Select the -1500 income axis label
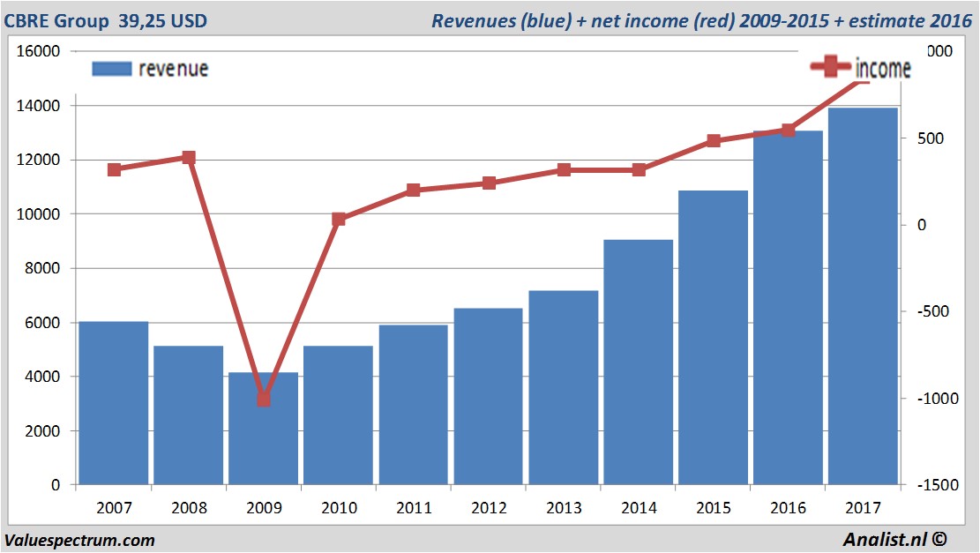The height and width of the screenshot is (553, 980). 938,485
